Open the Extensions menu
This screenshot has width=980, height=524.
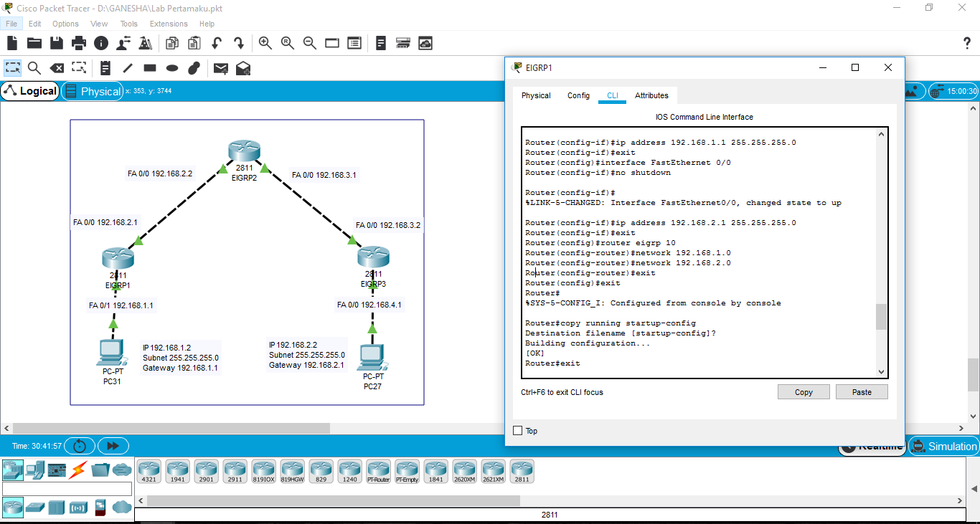169,24
